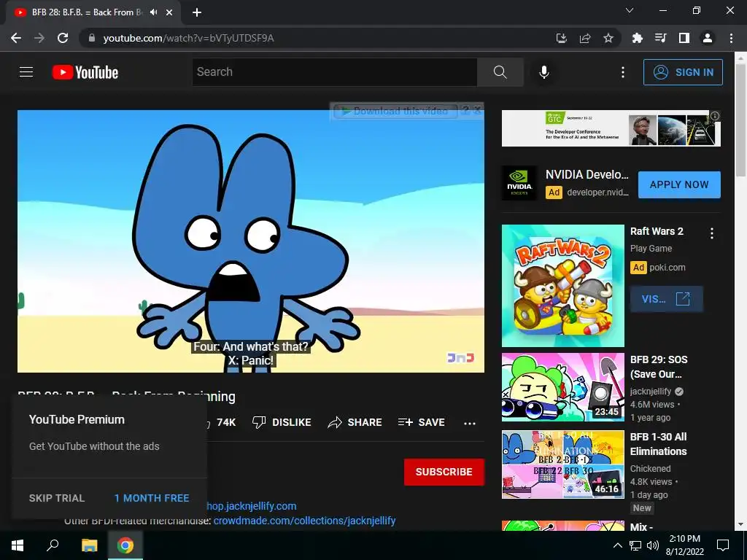Image resolution: width=747 pixels, height=560 pixels.
Task: Choose 1 Month Free offer
Action: (x=152, y=498)
